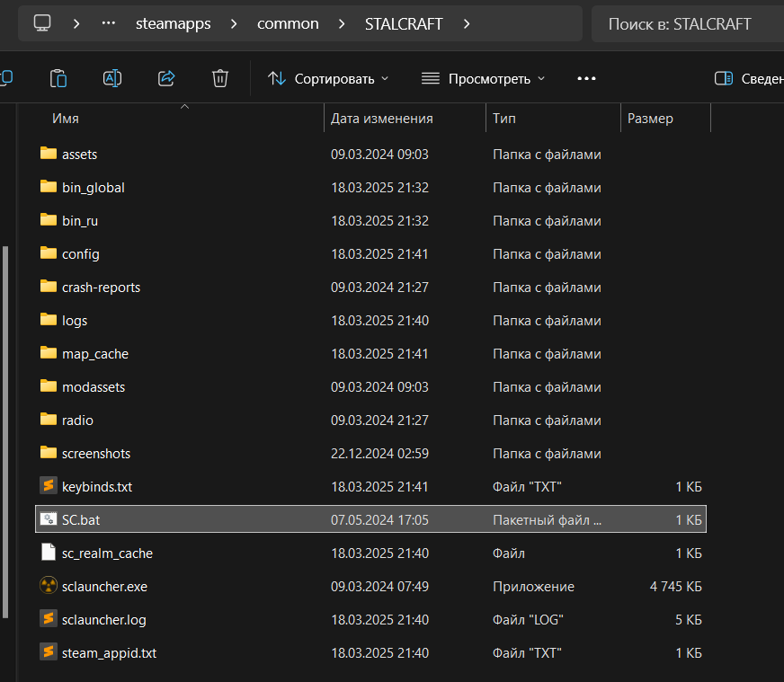The height and width of the screenshot is (682, 784).
Task: Click the size 4 745 КБ cell
Action: pos(675,587)
